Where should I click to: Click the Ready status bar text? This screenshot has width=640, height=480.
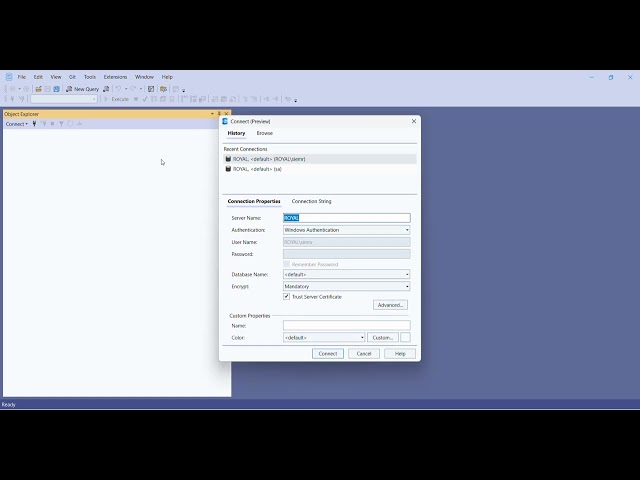pyautogui.click(x=9, y=404)
